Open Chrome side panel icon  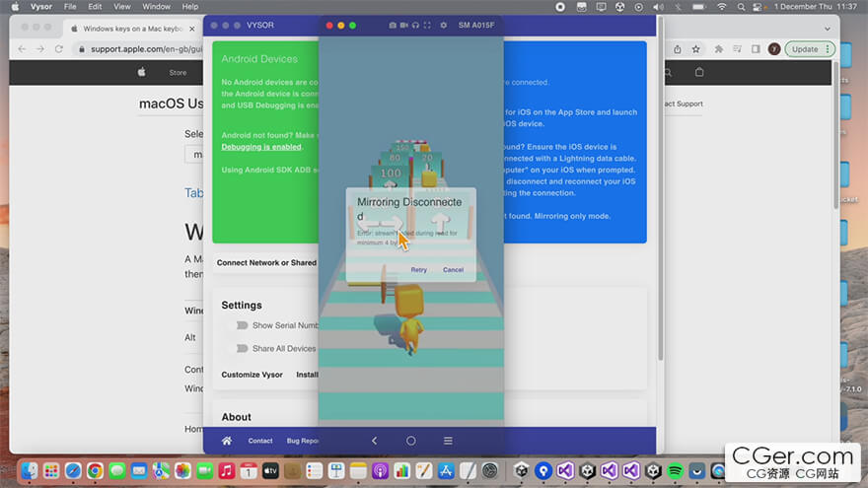click(x=756, y=49)
